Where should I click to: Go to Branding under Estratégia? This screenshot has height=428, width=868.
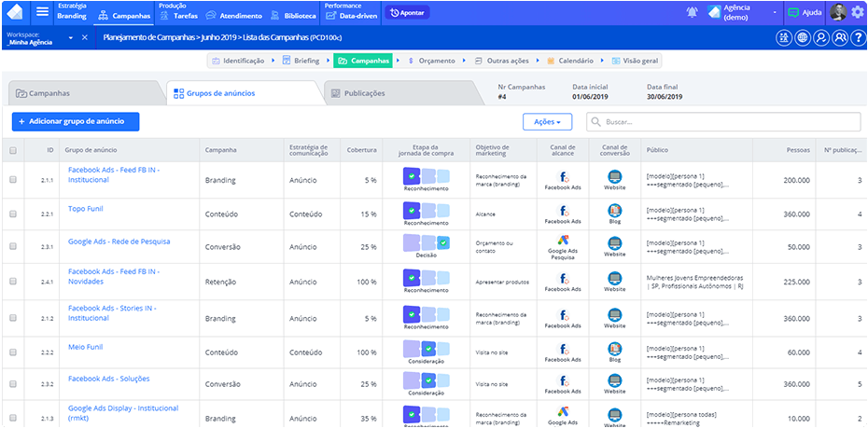[72, 16]
